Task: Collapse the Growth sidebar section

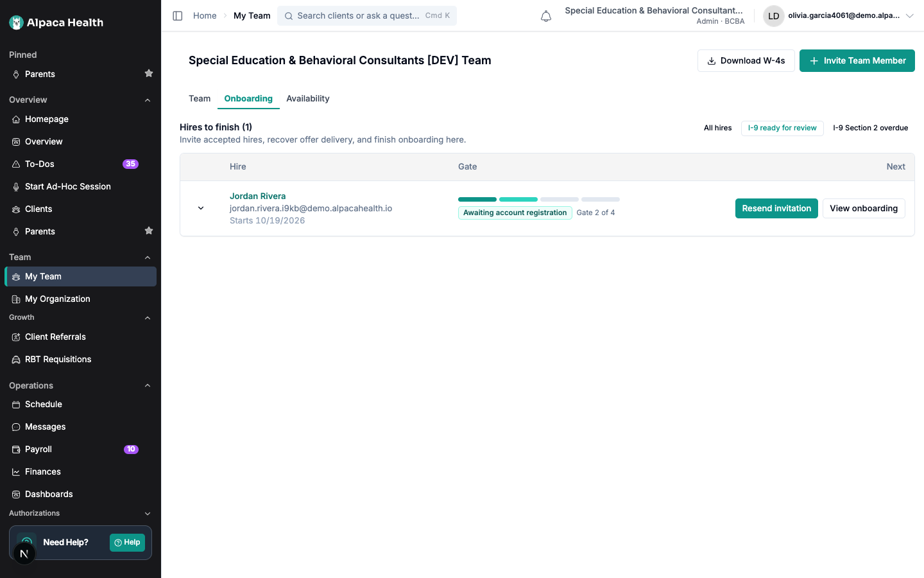Action: click(148, 318)
